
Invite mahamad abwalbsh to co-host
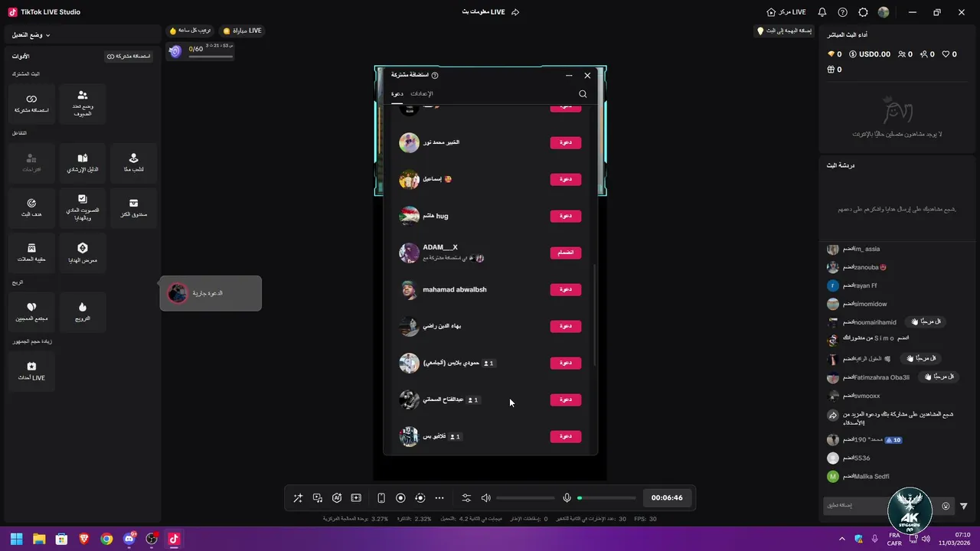[566, 289]
